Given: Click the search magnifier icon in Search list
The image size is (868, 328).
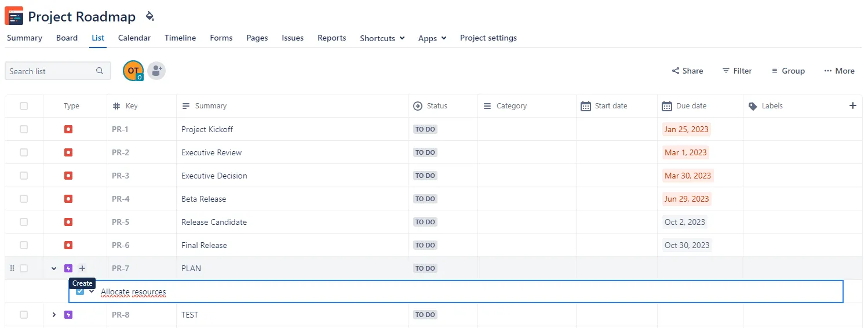Looking at the screenshot, I should (x=100, y=71).
